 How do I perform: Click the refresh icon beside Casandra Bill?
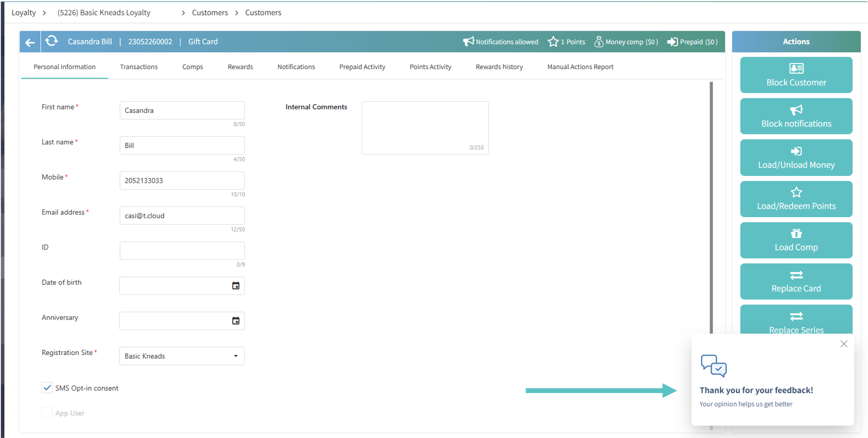tap(51, 41)
